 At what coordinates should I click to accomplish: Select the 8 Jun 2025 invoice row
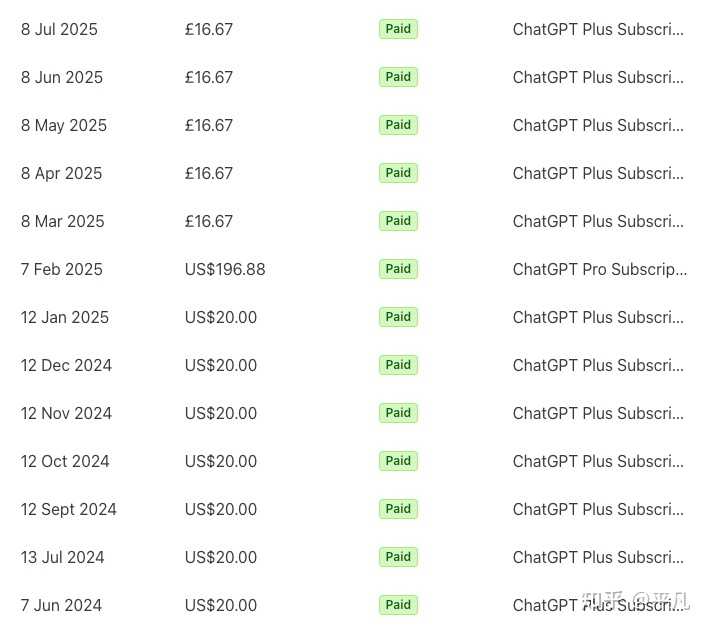(61, 77)
